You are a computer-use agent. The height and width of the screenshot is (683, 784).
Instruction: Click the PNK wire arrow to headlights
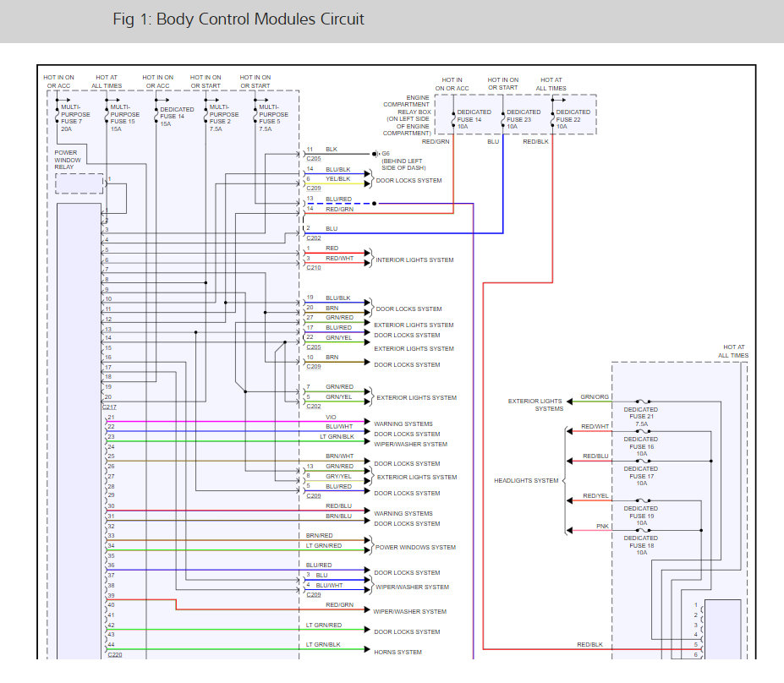pos(569,530)
